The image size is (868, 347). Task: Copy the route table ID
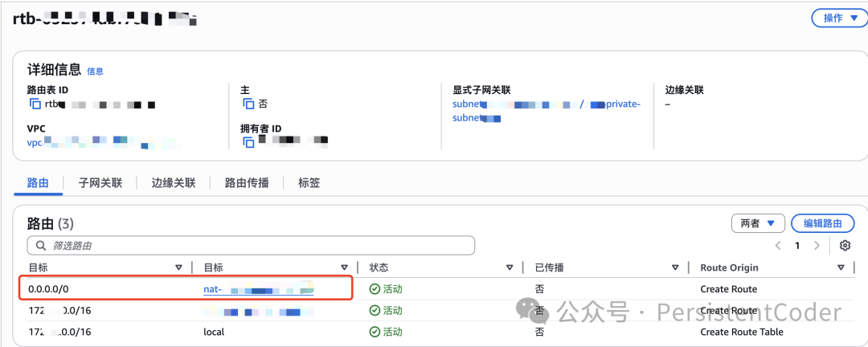(35, 104)
